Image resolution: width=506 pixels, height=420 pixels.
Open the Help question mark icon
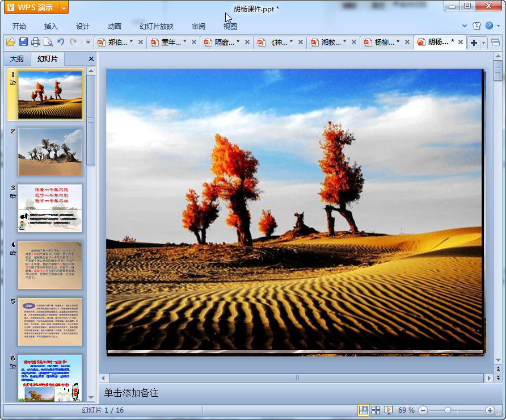point(489,26)
